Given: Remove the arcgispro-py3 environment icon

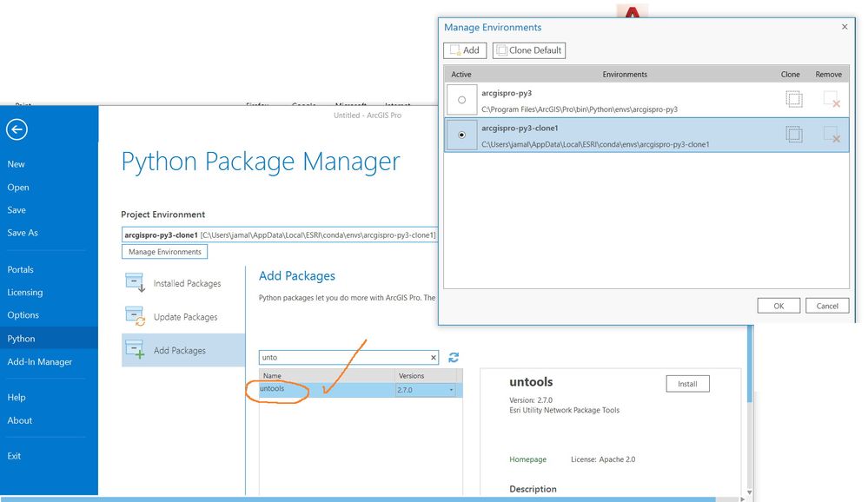Looking at the screenshot, I should 832,100.
